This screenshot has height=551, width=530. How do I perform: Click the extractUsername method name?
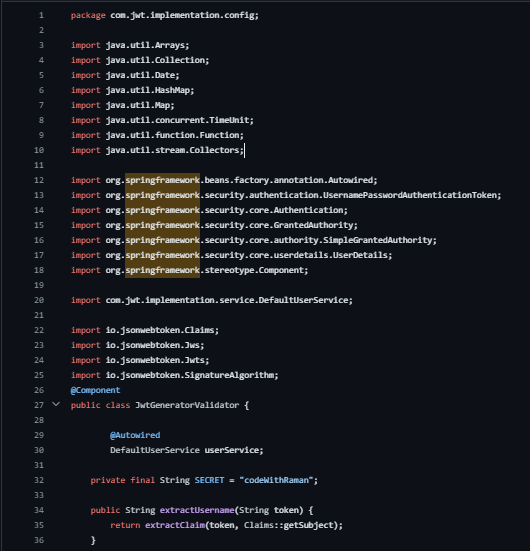pos(197,510)
